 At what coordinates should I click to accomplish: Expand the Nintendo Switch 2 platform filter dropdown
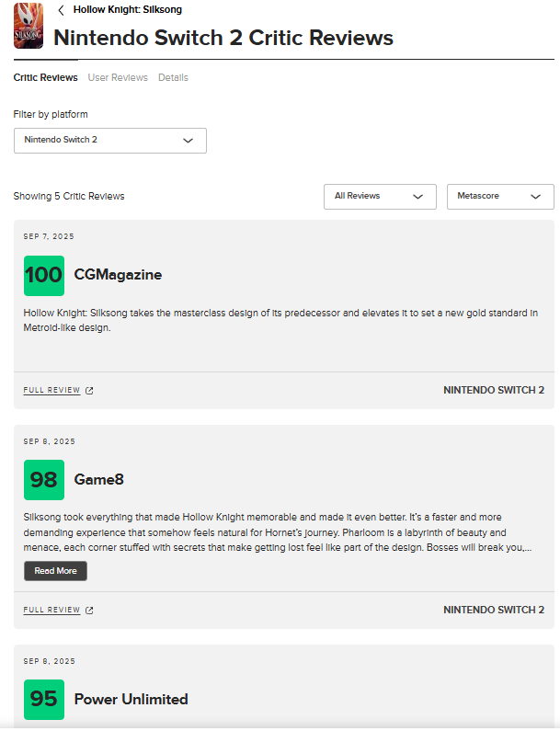tap(110, 141)
